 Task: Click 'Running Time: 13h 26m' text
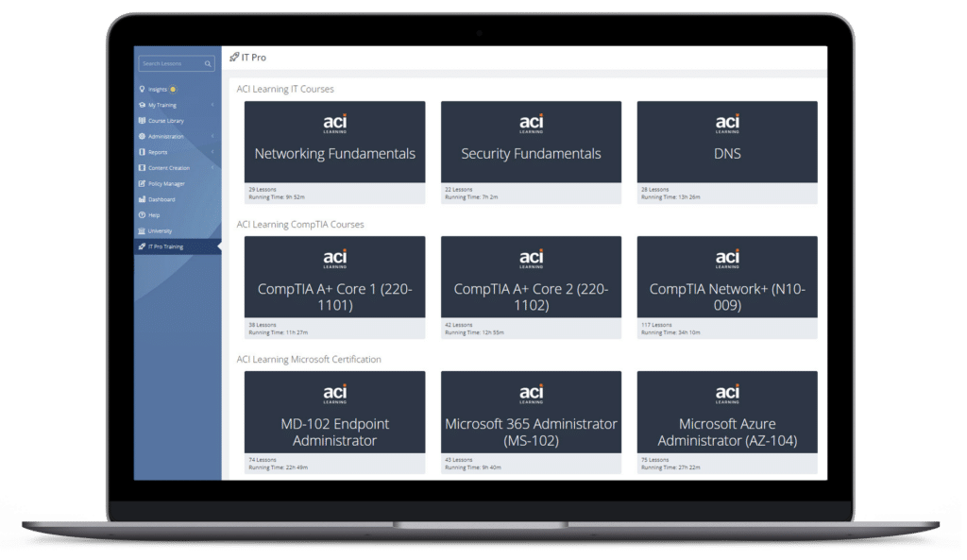pos(670,197)
